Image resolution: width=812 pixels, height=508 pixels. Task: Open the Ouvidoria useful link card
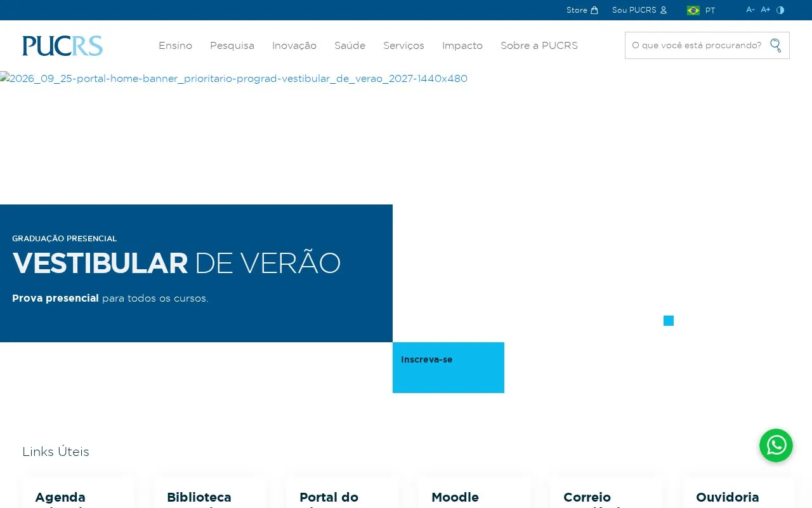[739, 493]
